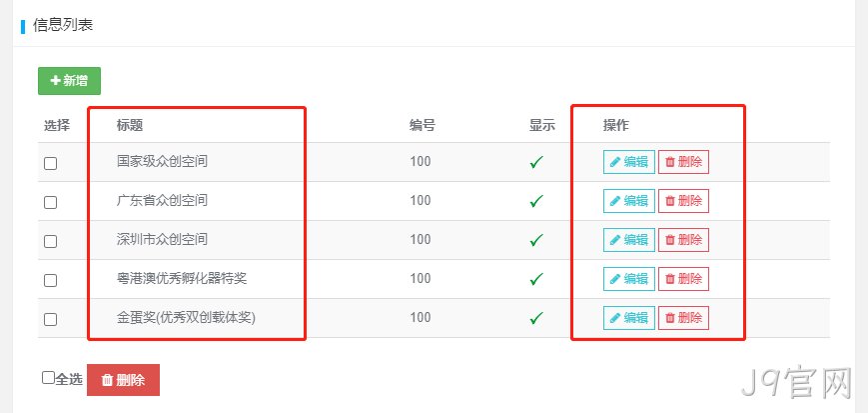Click the red bulk 删除 button
Screen dimensions: 868x413
(x=124, y=380)
